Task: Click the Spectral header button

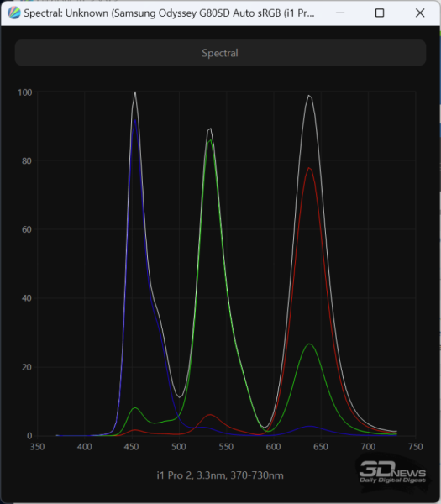Action: 220,53
